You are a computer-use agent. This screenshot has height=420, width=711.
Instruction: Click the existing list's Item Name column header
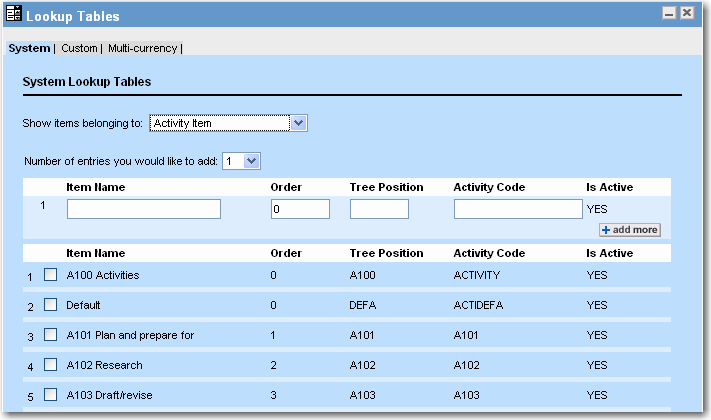coord(96,253)
